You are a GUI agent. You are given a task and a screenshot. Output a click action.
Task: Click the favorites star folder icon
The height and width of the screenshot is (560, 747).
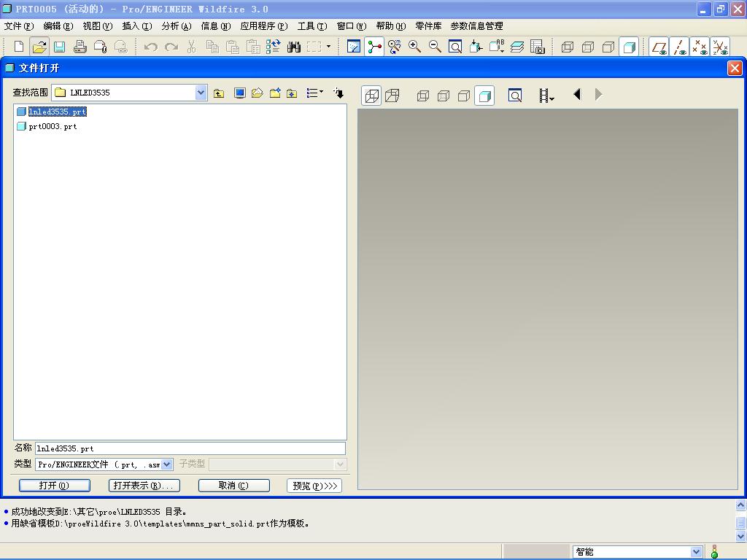292,93
